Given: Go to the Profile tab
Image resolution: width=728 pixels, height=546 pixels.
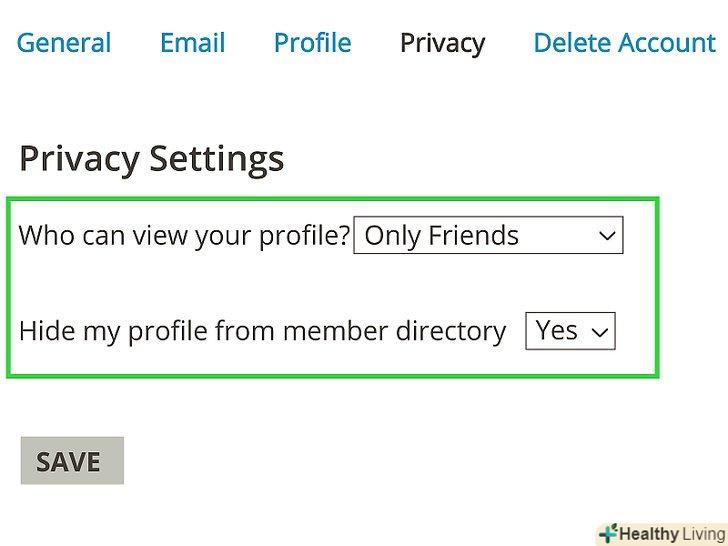Looking at the screenshot, I should click(312, 43).
